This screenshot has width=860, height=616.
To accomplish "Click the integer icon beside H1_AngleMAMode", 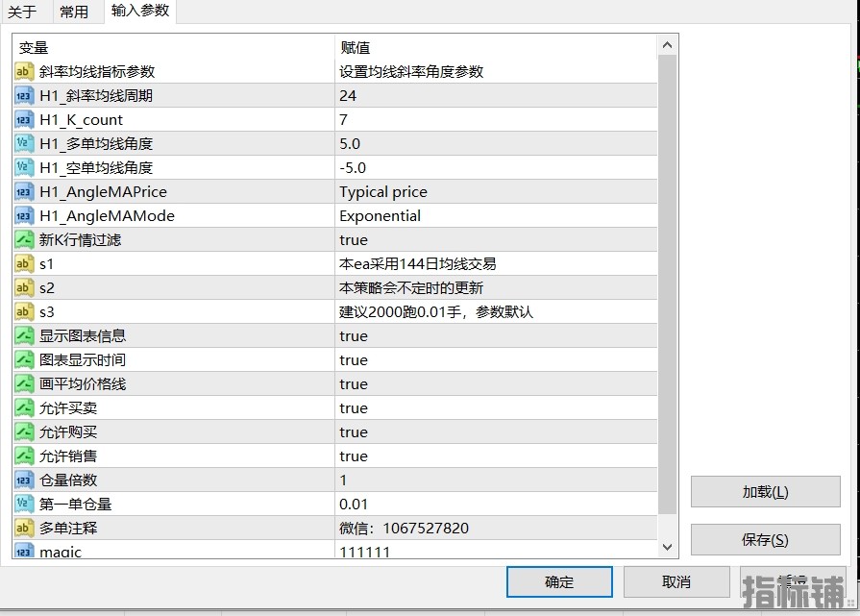I will click(x=24, y=215).
